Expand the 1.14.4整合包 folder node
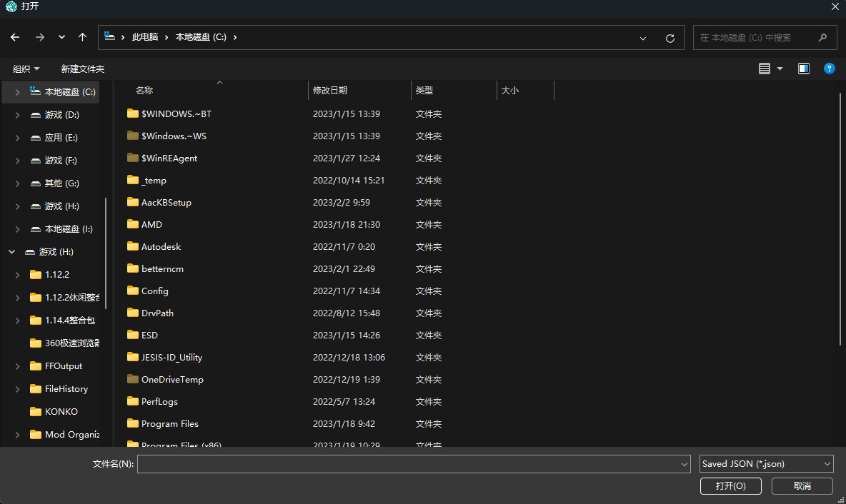Image resolution: width=846 pixels, height=504 pixels. click(x=17, y=321)
